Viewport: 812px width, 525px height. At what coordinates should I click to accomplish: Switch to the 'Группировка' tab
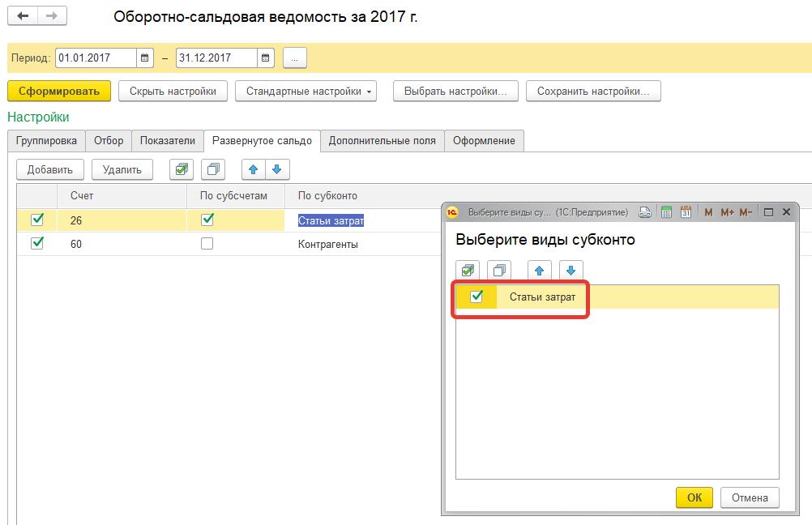[x=46, y=141]
